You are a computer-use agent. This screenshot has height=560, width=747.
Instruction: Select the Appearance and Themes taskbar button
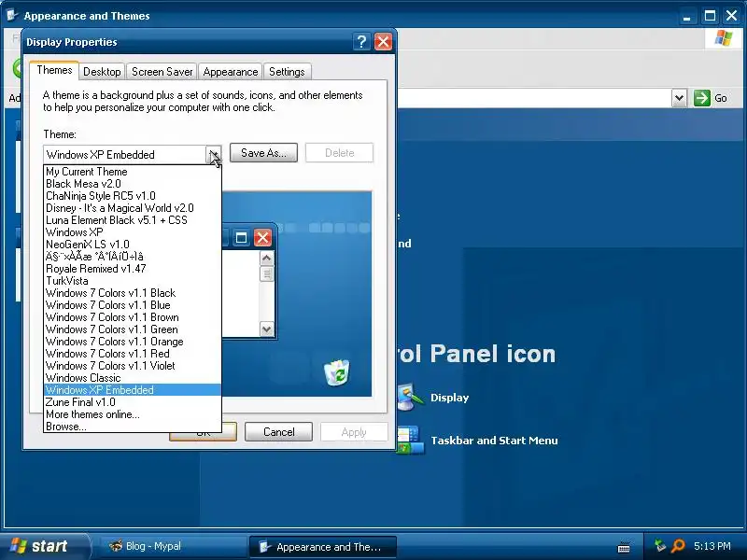[x=323, y=547]
